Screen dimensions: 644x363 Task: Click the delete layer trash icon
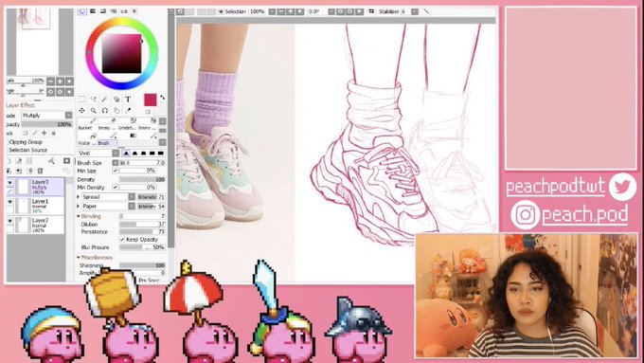click(40, 171)
